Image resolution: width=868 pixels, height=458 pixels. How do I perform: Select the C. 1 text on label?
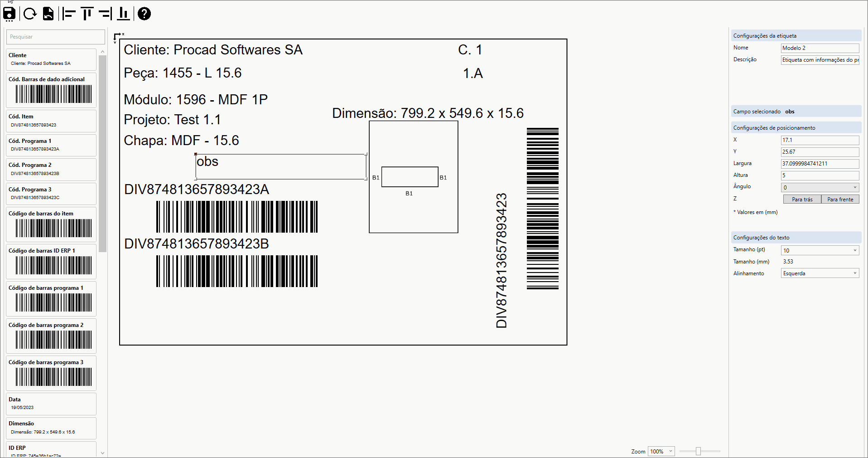pyautogui.click(x=470, y=50)
